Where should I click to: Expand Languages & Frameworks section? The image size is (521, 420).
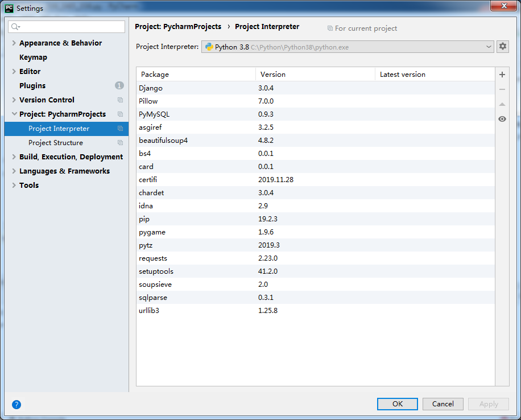coord(14,171)
